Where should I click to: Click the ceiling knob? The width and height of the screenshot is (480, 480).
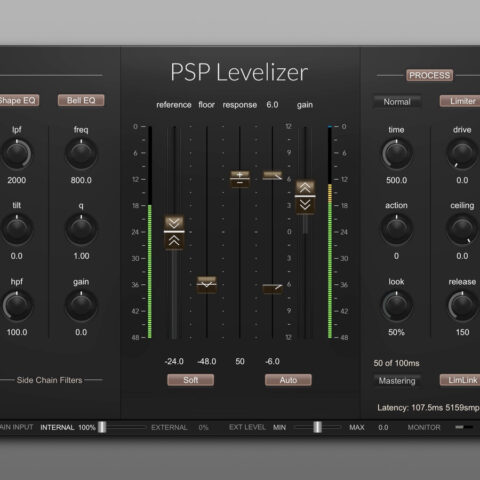tap(462, 229)
